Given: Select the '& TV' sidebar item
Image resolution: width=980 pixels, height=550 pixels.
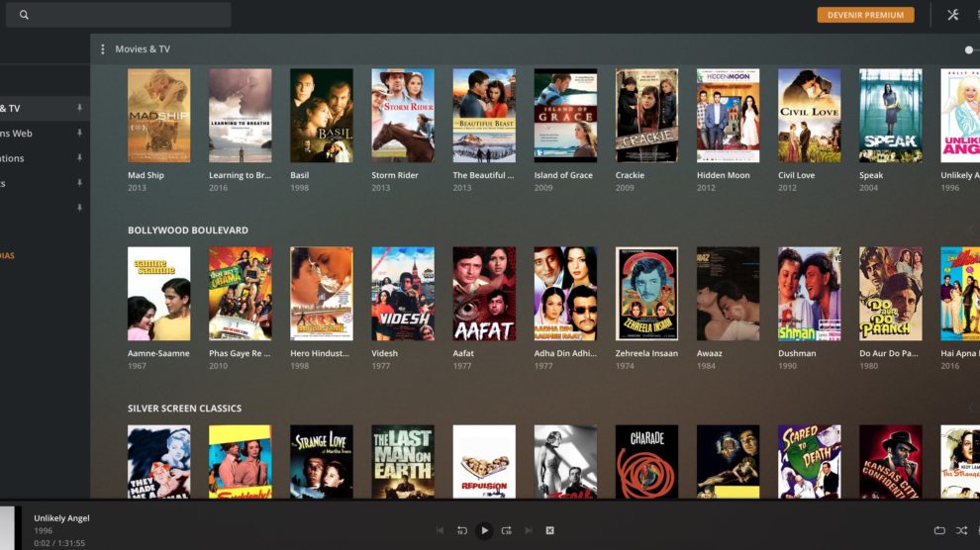Looking at the screenshot, I should [x=45, y=108].
